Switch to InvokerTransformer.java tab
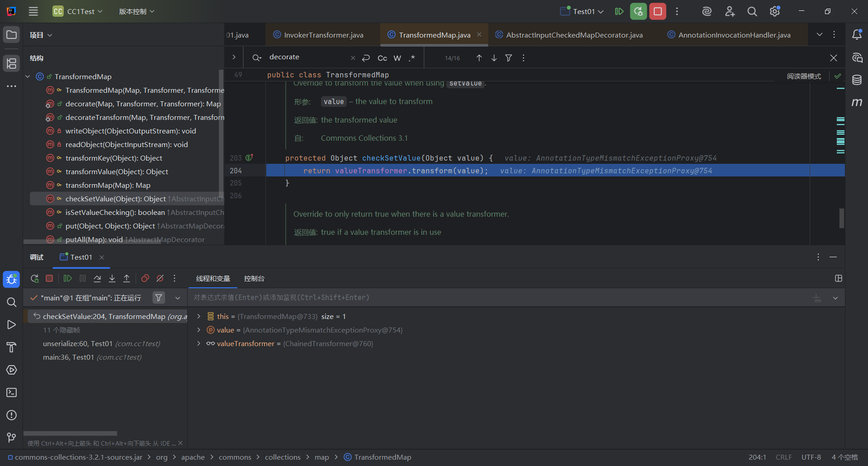The image size is (868, 466). [319, 35]
